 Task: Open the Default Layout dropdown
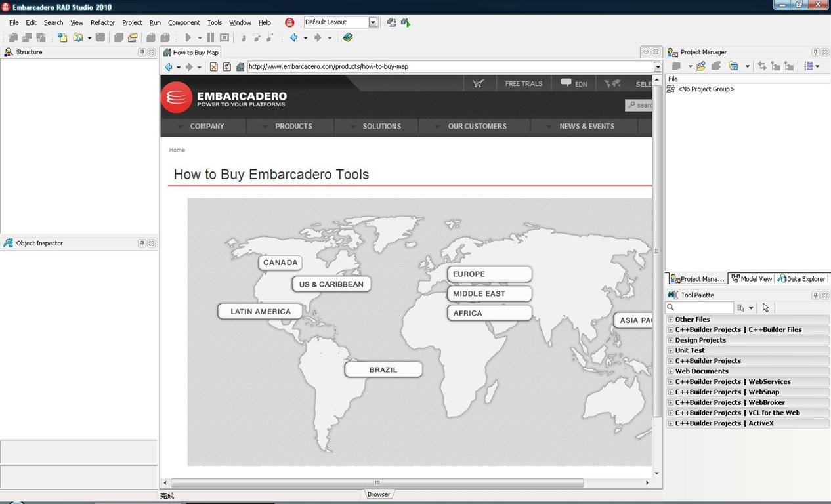tap(373, 22)
